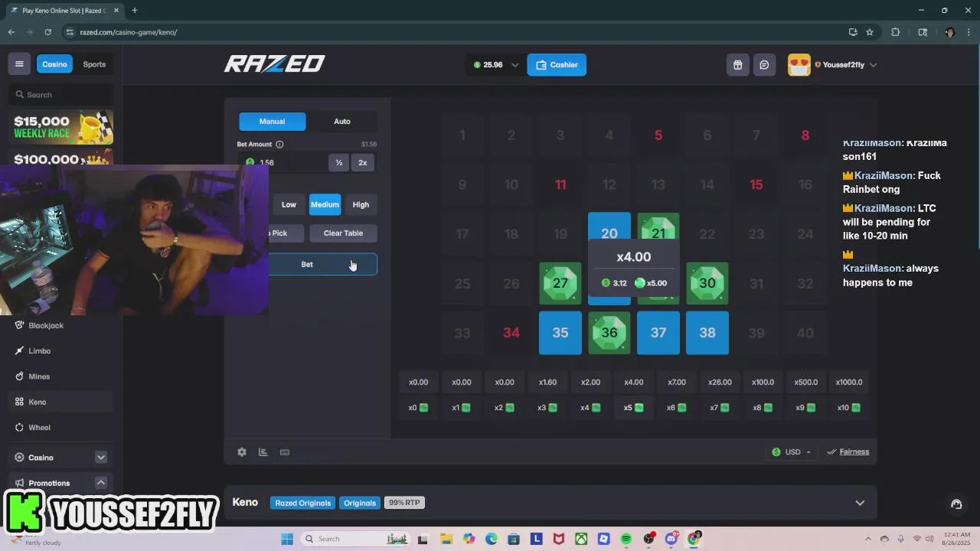Open Yousssef2fly account dropdown

(874, 65)
